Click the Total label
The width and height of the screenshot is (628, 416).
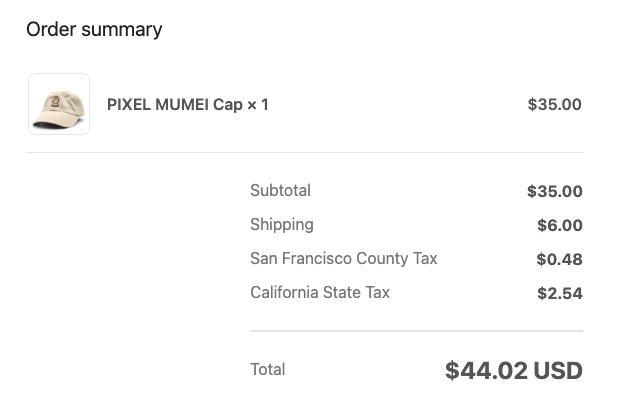(267, 369)
